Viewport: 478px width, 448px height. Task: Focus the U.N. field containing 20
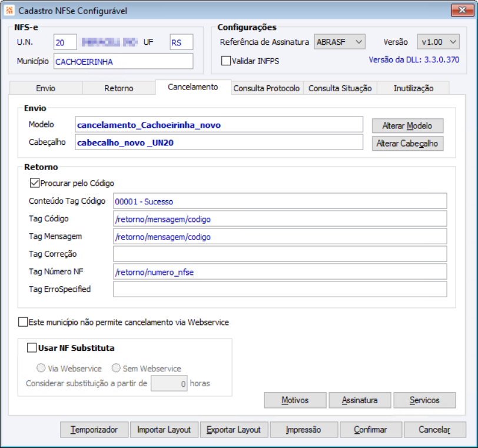coord(65,42)
